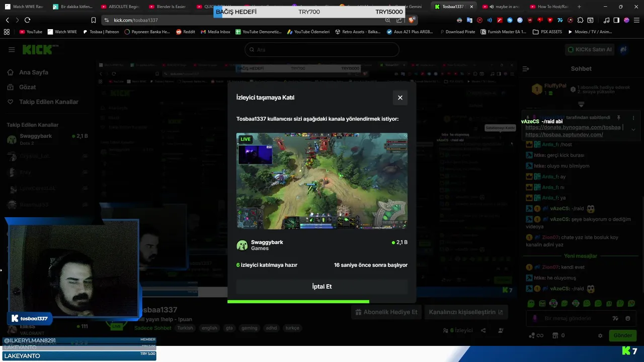Expand the gift leaderboard below FluffyPal
Image resolution: width=644 pixels, height=362 pixels.
[x=581, y=105]
